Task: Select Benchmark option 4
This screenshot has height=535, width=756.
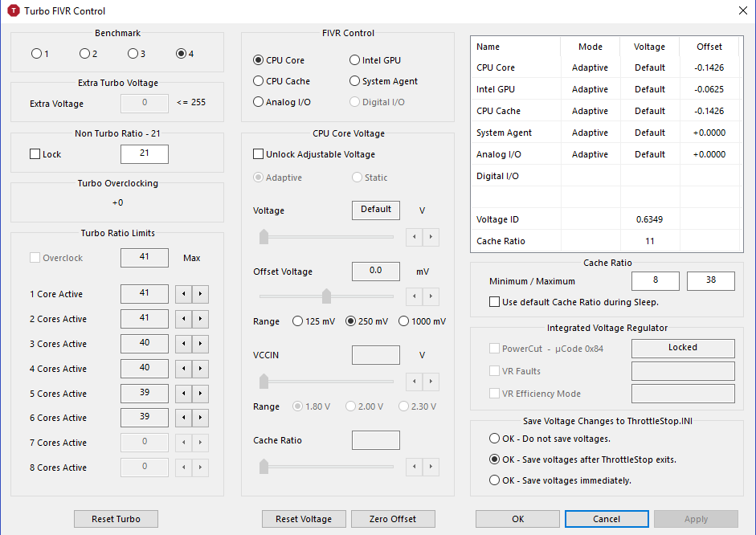Action: tap(185, 54)
